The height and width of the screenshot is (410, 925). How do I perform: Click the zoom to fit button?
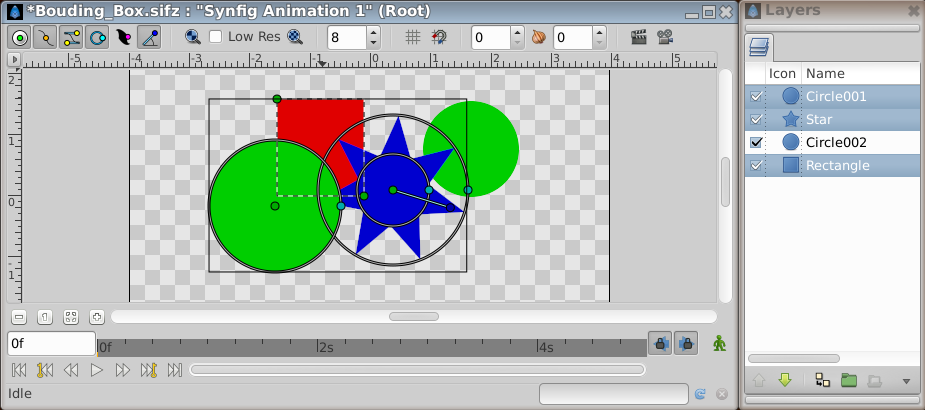(71, 317)
